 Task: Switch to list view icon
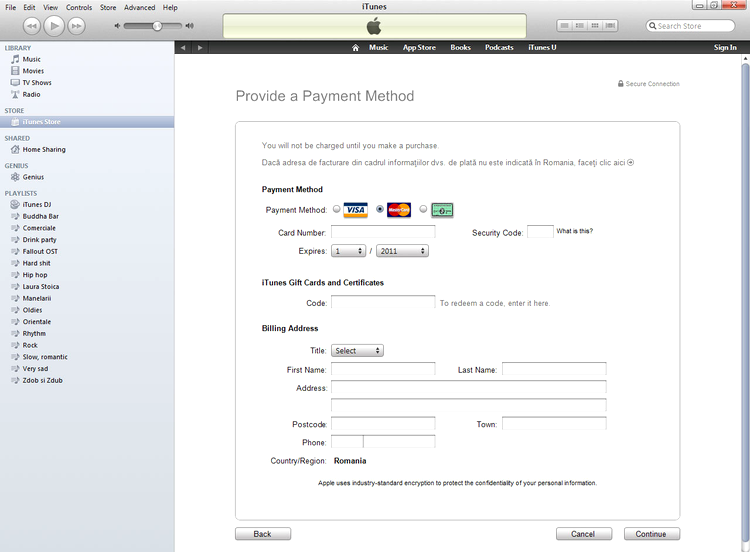pyautogui.click(x=564, y=25)
